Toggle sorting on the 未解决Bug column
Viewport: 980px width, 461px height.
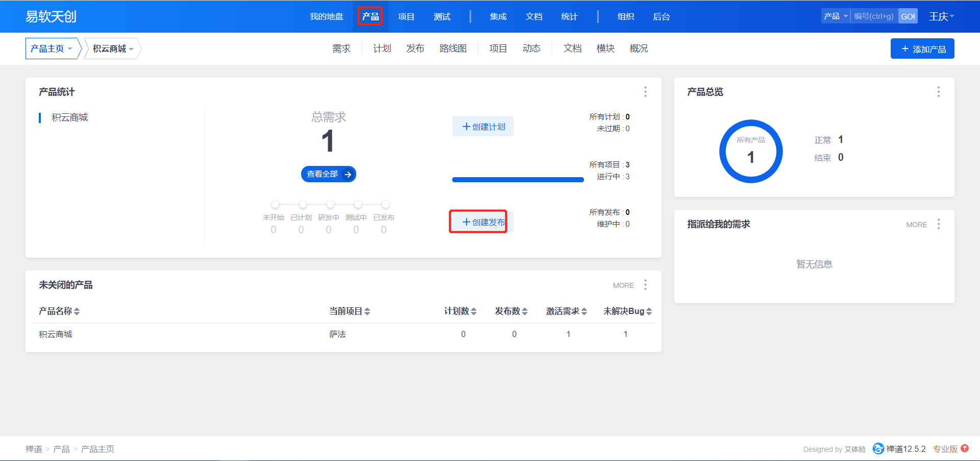[648, 311]
